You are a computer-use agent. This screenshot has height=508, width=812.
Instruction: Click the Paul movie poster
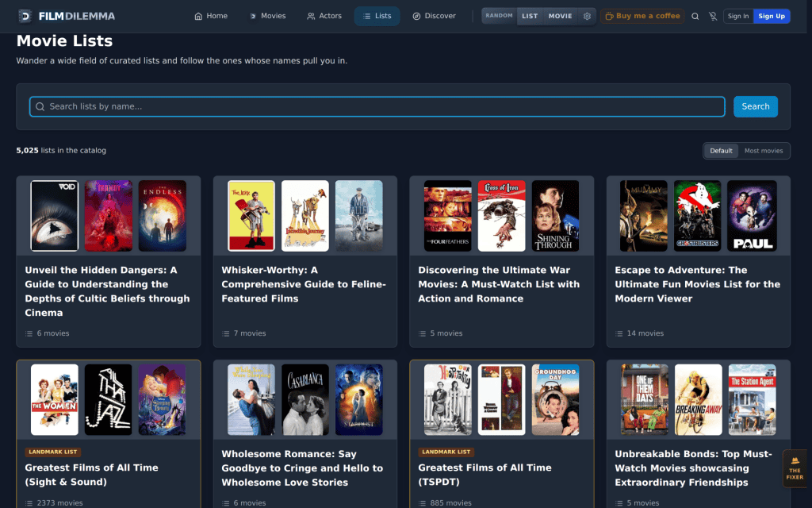(x=752, y=216)
